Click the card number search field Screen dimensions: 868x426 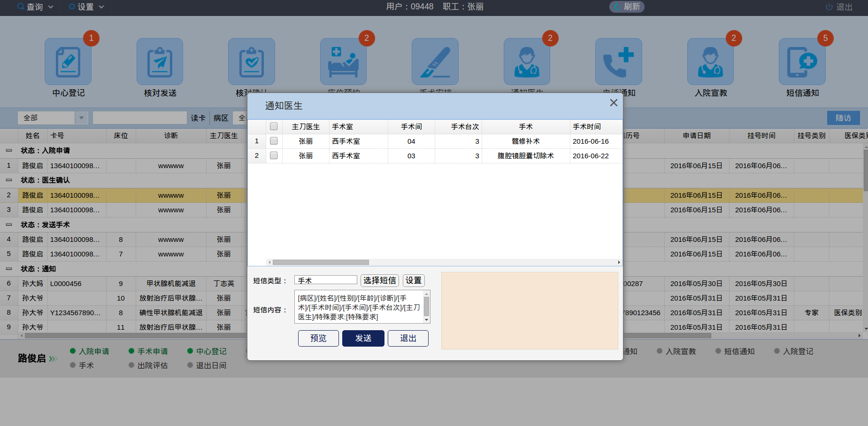140,117
